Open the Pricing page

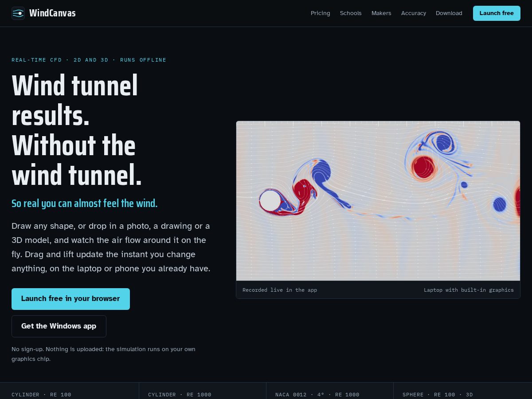coord(321,13)
